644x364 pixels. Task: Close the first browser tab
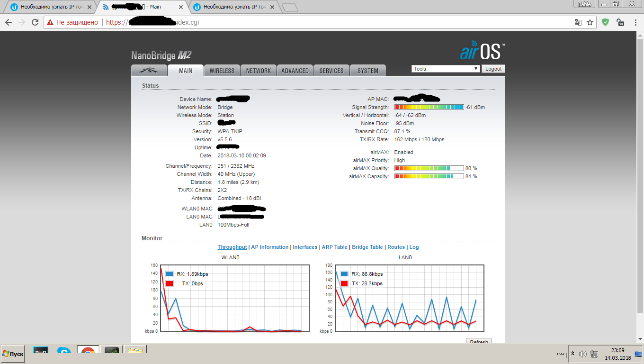click(89, 7)
